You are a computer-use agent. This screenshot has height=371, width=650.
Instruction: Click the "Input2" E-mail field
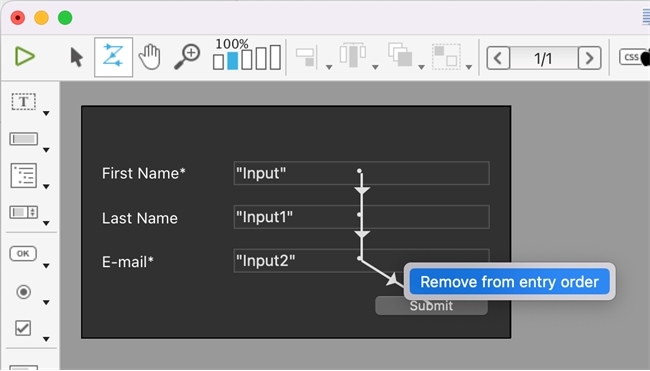[x=361, y=261]
